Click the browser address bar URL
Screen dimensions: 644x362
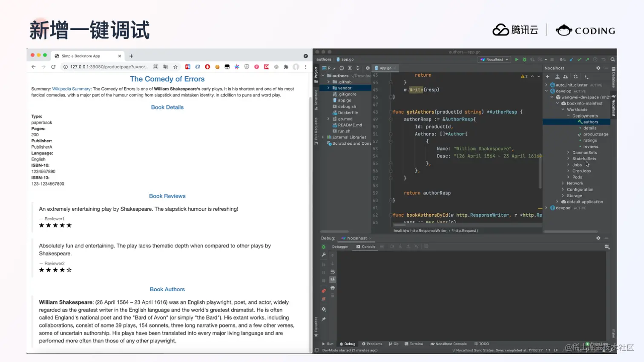(109, 67)
